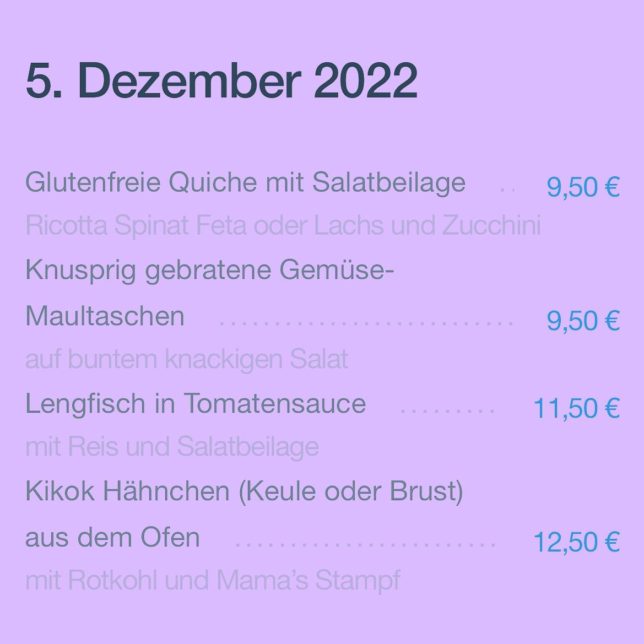This screenshot has height=644, width=644.
Task: Select Knusprig gebratene Gemüse- line
Action: 209,271
